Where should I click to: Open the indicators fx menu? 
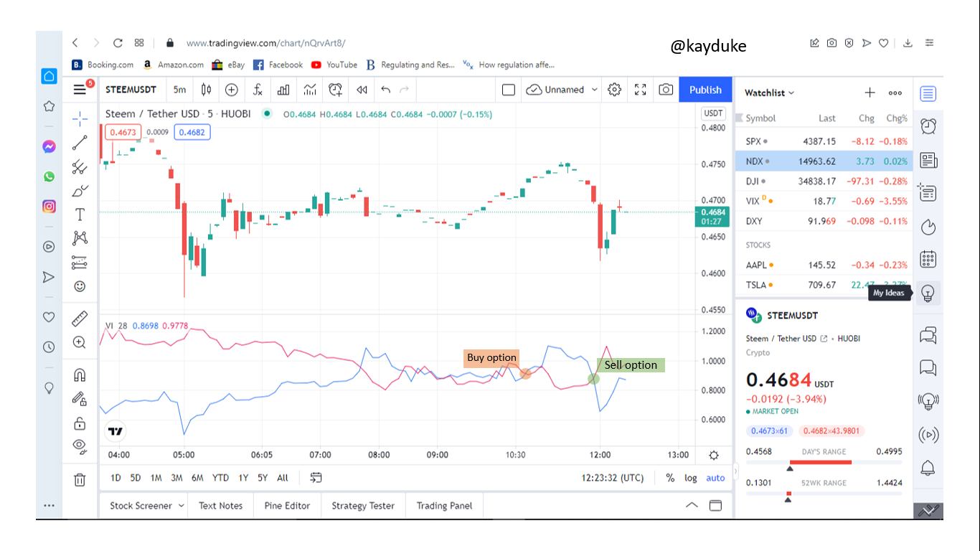257,90
